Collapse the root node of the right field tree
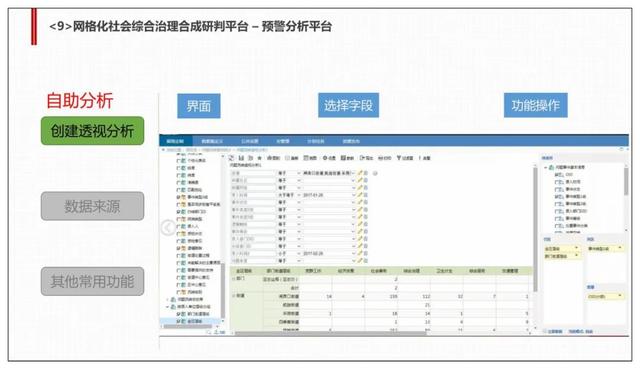This screenshot has height=369, width=640. [546, 167]
